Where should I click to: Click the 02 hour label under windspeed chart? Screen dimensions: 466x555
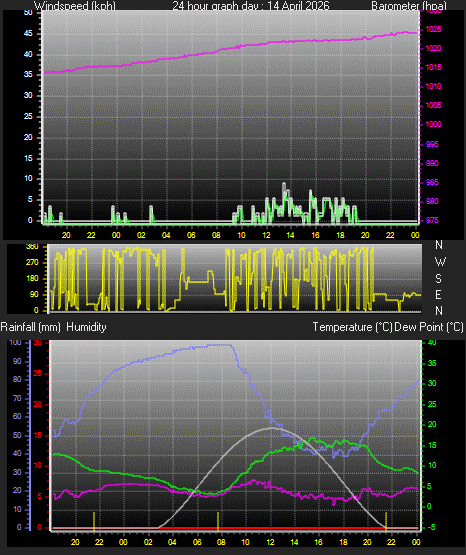(141, 235)
